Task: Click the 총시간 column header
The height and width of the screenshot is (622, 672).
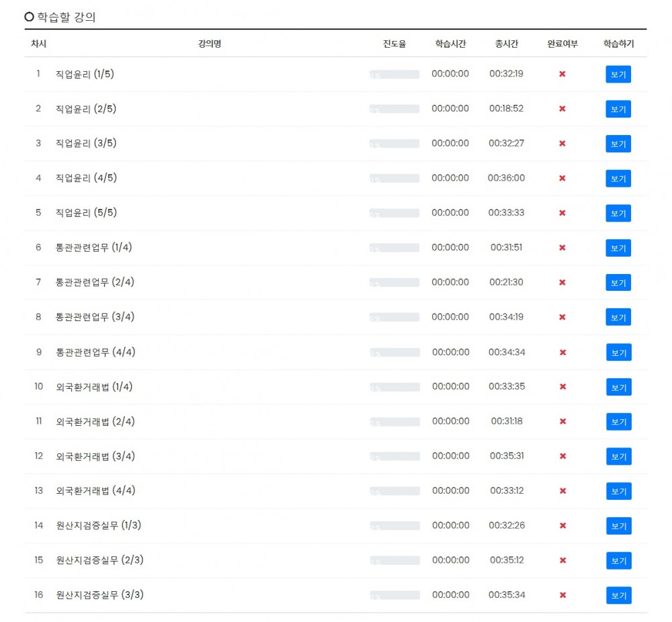Action: [507, 44]
